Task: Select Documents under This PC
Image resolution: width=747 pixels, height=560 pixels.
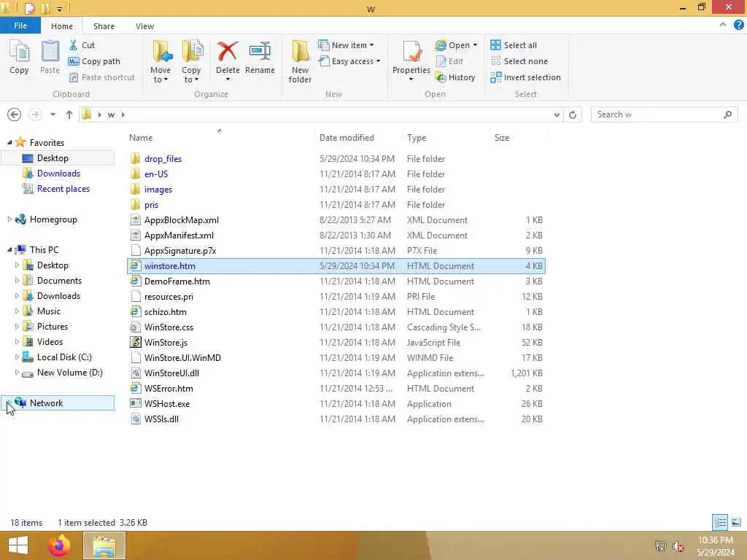Action: pyautogui.click(x=59, y=281)
